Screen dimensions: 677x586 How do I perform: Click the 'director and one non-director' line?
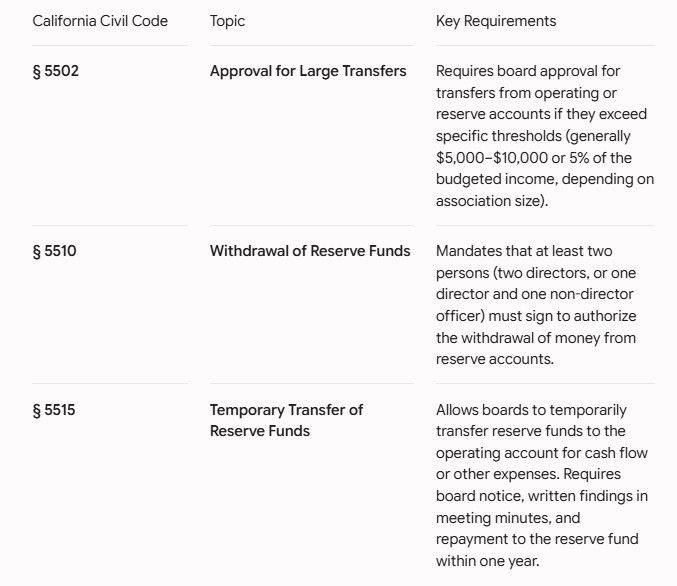click(535, 294)
